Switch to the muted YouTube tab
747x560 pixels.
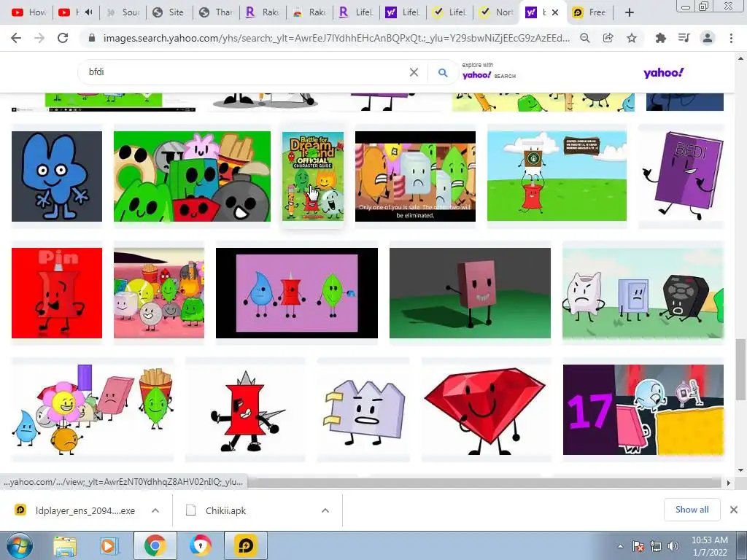(76, 12)
